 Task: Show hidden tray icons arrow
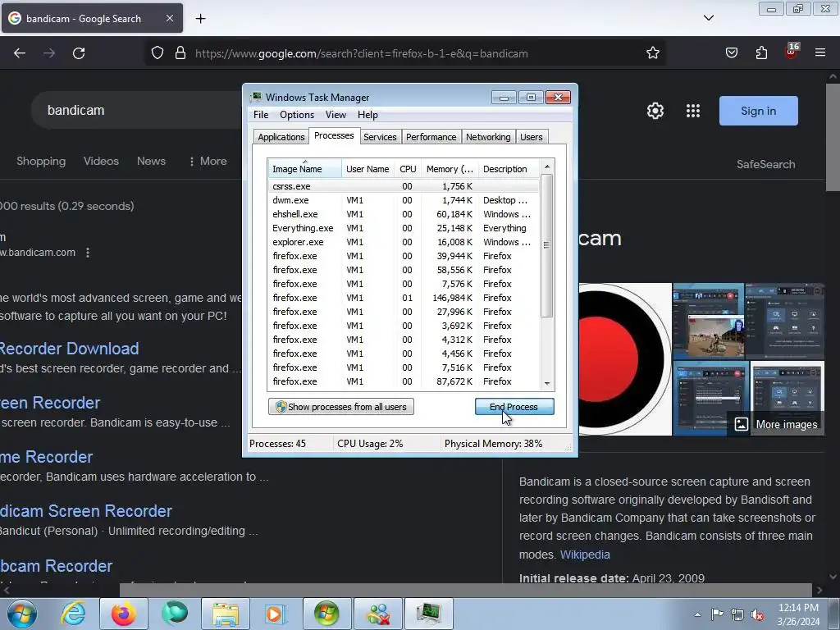pos(697,614)
